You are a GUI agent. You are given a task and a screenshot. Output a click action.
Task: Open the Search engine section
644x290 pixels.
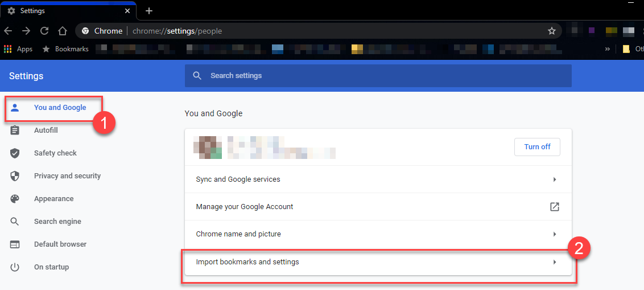tap(57, 221)
